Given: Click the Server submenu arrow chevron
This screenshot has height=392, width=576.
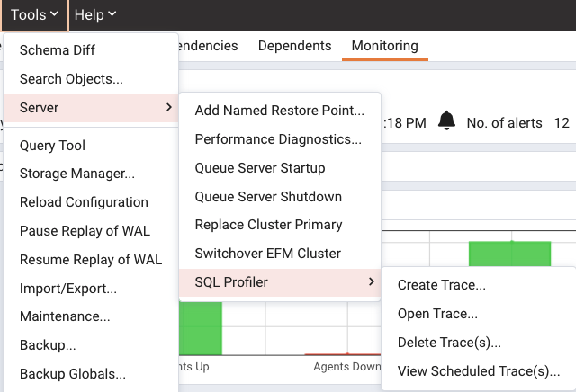Looking at the screenshot, I should (169, 107).
